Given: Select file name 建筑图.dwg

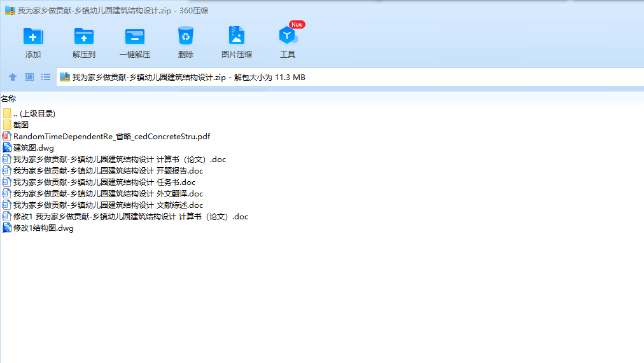Looking at the screenshot, I should pos(34,148).
